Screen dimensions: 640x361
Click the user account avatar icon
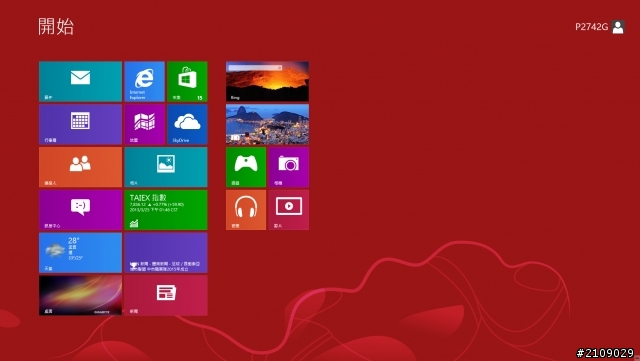tap(618, 27)
